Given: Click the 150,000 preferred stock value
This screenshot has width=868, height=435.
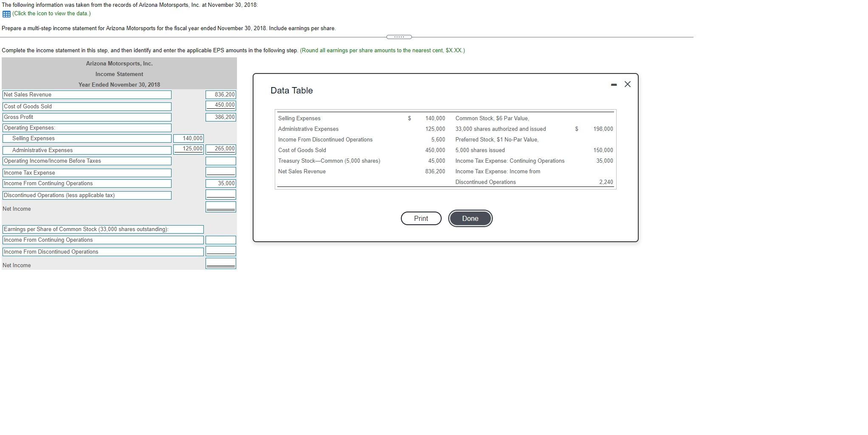Looking at the screenshot, I should 603,150.
